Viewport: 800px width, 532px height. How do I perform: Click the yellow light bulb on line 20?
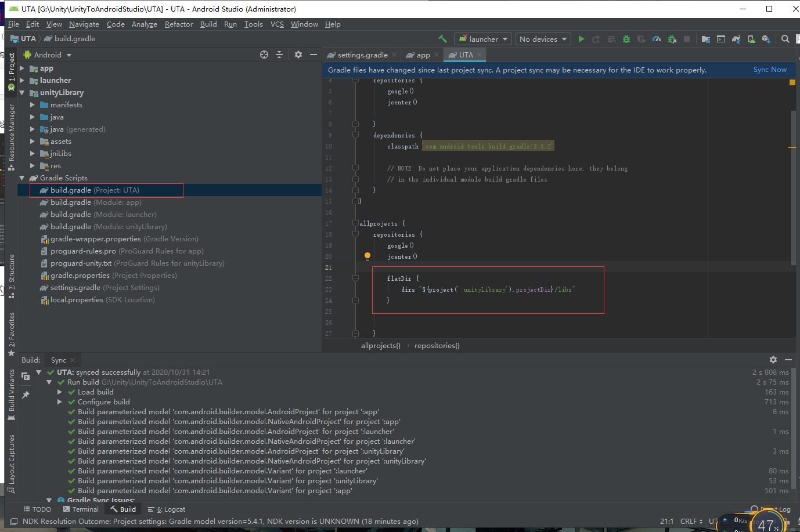367,256
